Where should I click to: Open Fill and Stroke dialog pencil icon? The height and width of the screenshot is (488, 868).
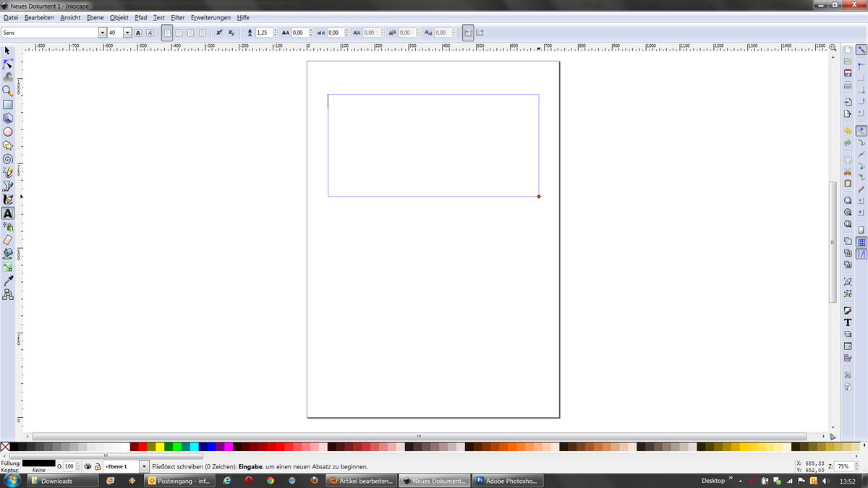tap(848, 311)
